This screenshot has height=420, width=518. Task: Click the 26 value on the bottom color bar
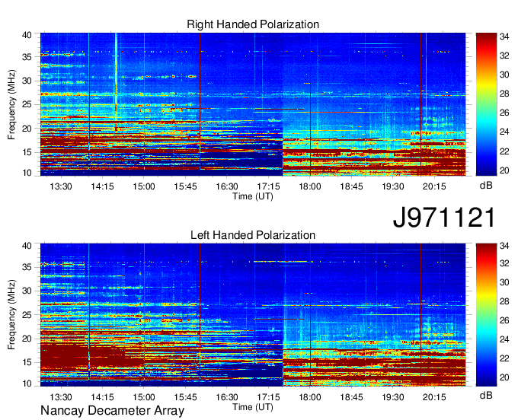504,320
